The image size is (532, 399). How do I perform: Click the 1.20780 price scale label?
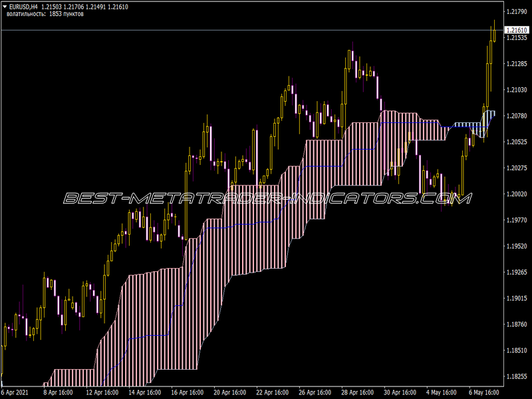(x=517, y=116)
